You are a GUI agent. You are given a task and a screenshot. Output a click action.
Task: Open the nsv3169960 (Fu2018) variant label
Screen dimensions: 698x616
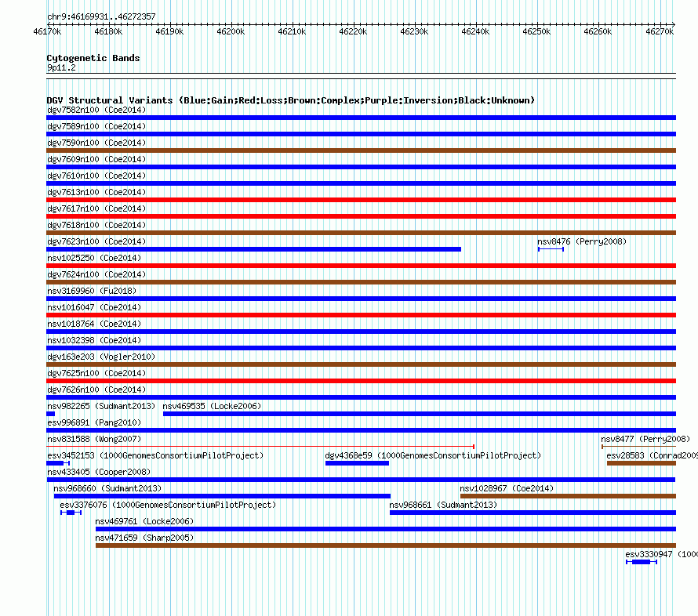(x=92, y=291)
